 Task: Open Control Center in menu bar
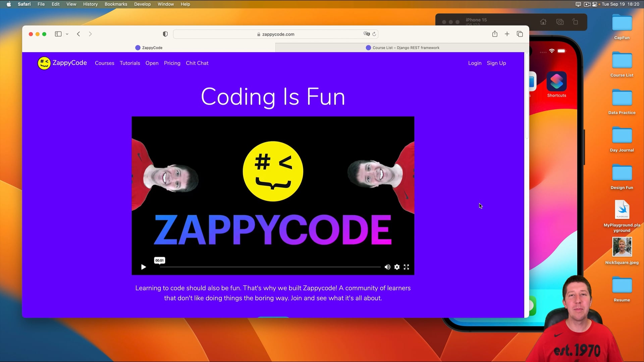[x=595, y=4]
